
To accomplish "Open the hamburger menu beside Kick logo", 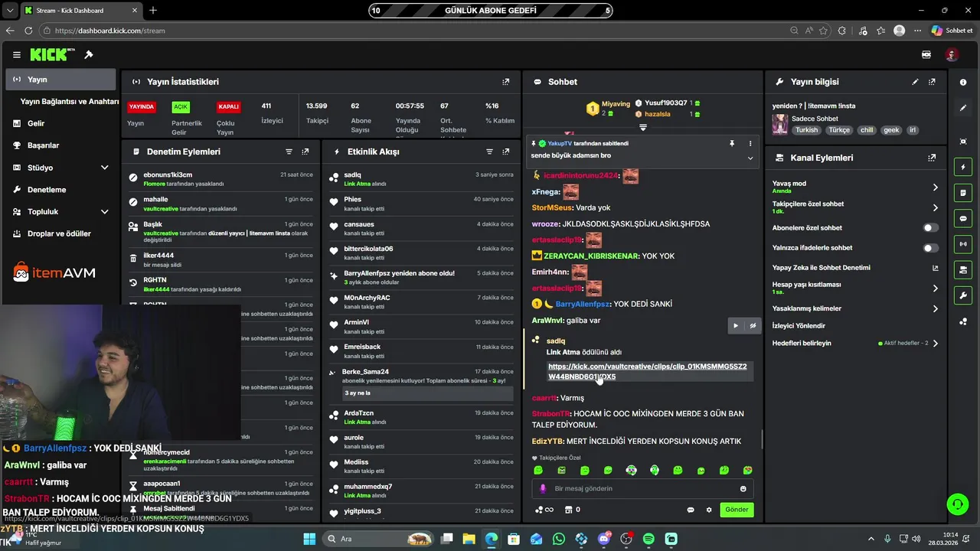I will (16, 55).
